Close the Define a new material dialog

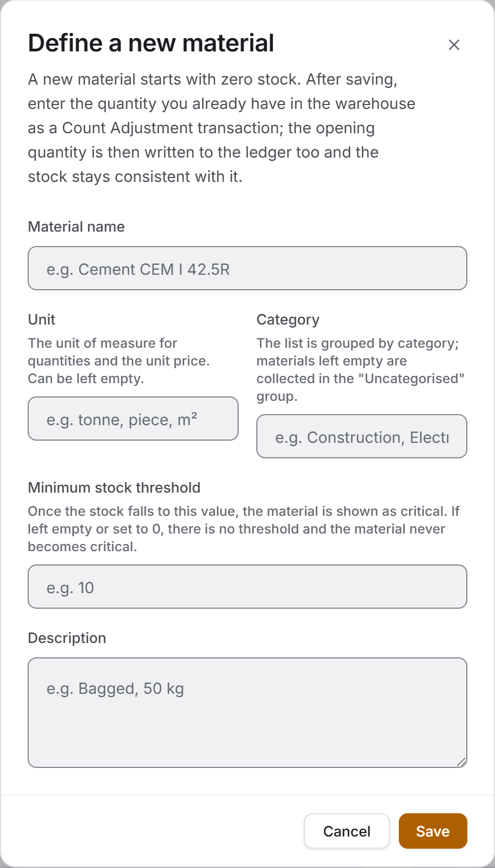click(454, 45)
